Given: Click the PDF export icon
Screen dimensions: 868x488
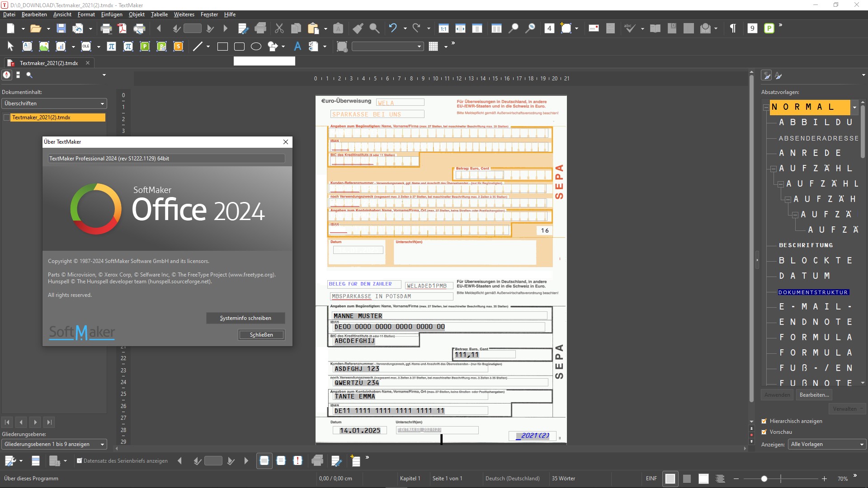Looking at the screenshot, I should coord(123,28).
